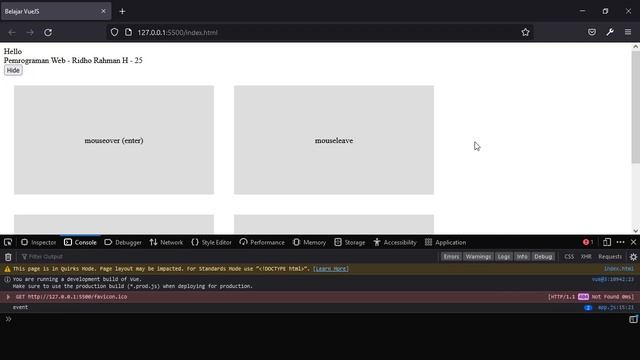Toggle the Logs filter
The width and height of the screenshot is (640, 360).
504,257
